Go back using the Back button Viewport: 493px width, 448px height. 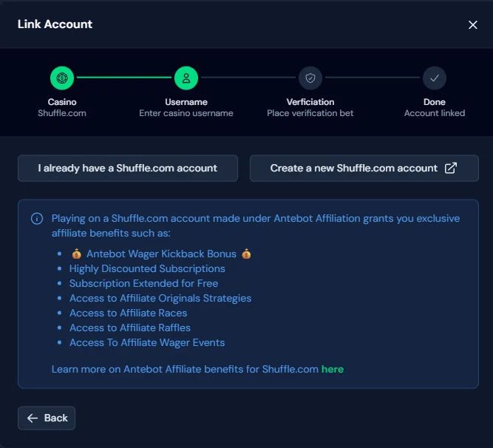coord(47,418)
